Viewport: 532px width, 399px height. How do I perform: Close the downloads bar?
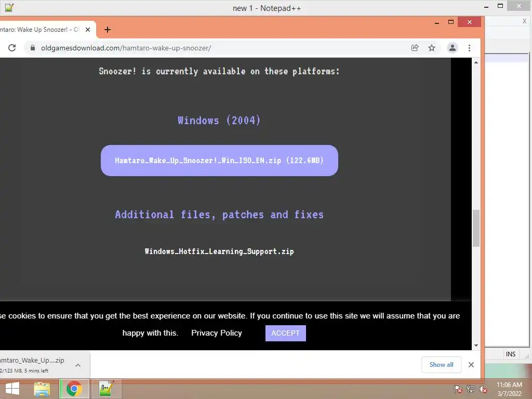(471, 365)
